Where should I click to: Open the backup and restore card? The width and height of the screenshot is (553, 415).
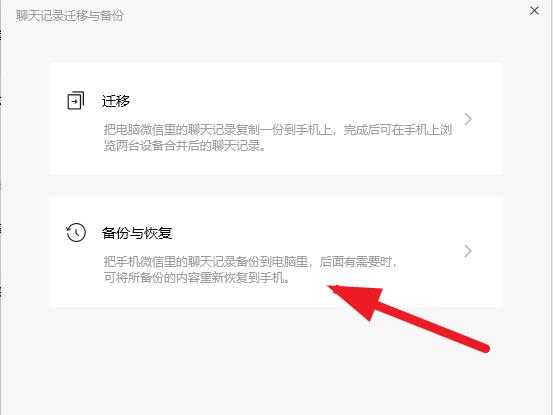point(276,251)
